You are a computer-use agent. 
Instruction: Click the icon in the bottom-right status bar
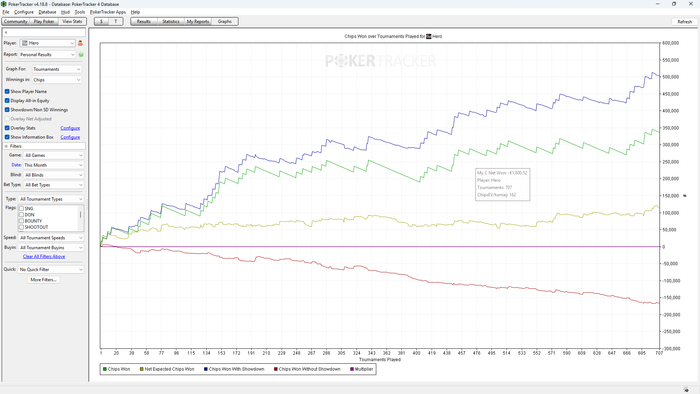686,390
